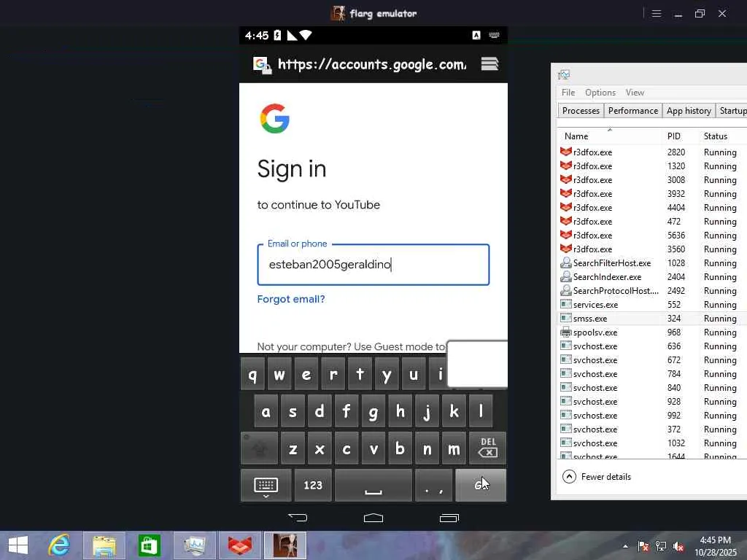Click the 'to continue to YouTube' text
This screenshot has width=747, height=560.
pos(319,205)
